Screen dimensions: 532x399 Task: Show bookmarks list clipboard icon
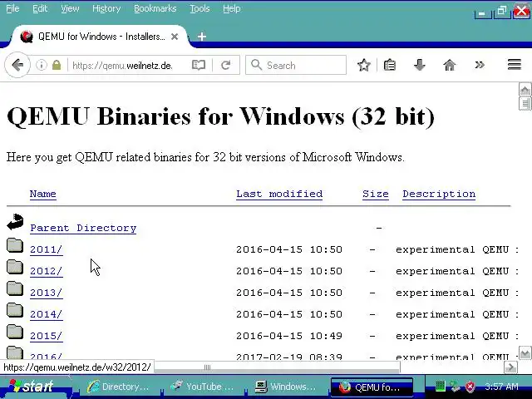coord(390,65)
